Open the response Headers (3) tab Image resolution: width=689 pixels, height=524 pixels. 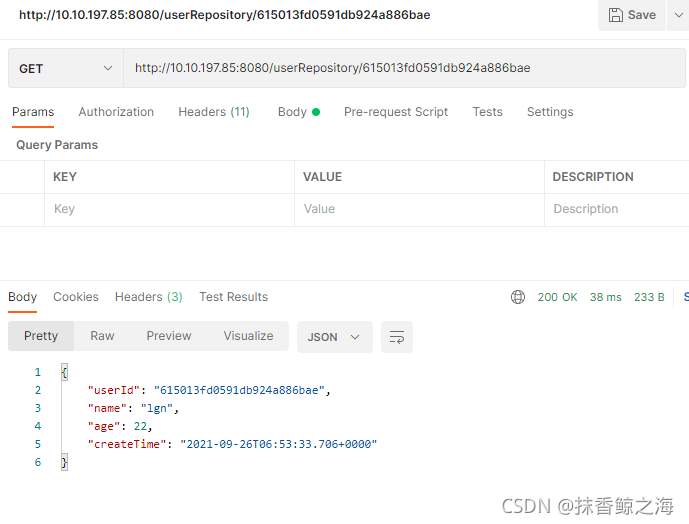click(149, 297)
